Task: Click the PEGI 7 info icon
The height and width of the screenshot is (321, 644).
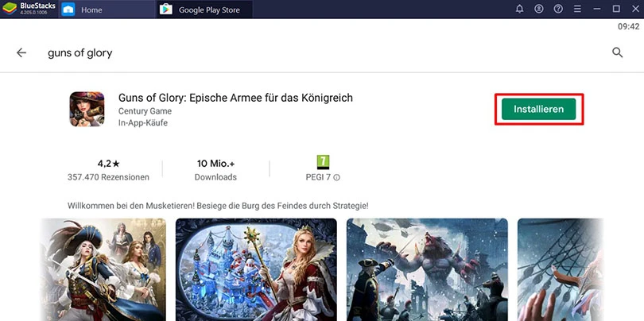Action: [x=337, y=178]
